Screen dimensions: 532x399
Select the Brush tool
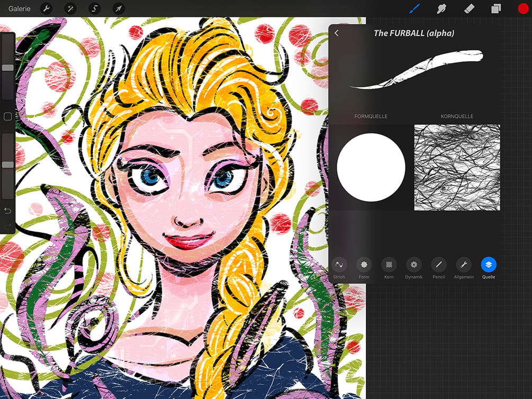click(x=414, y=8)
